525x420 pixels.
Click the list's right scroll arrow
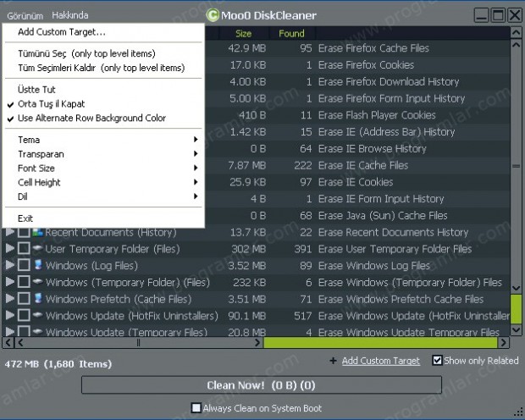(503, 343)
